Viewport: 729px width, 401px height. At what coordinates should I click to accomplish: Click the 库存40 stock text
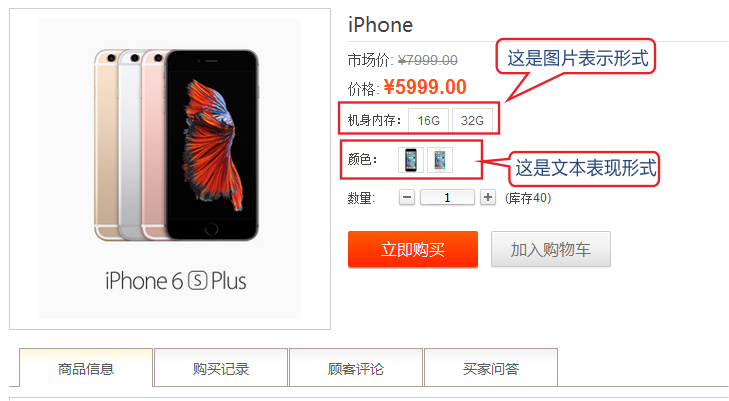(528, 198)
